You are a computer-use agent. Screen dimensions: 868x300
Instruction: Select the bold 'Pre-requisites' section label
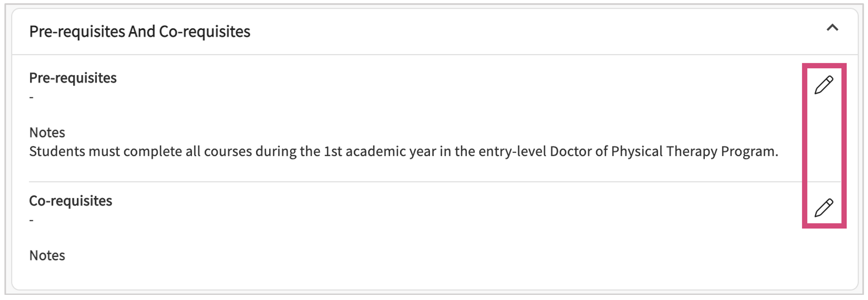pyautogui.click(x=73, y=78)
